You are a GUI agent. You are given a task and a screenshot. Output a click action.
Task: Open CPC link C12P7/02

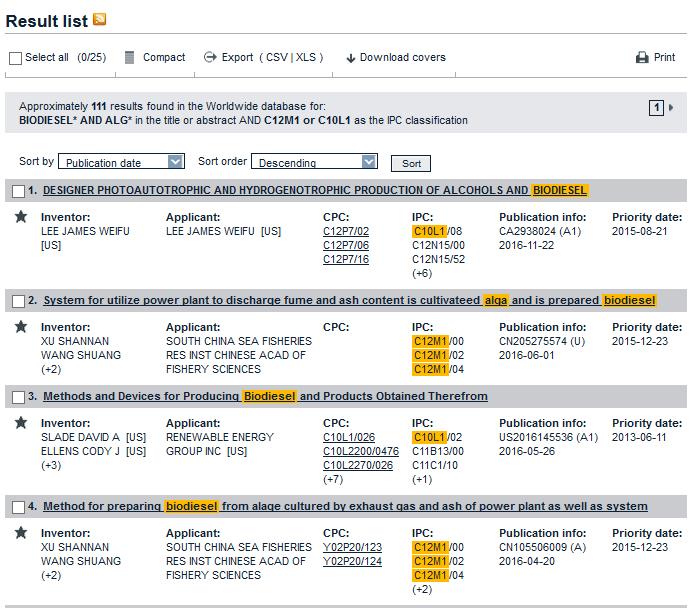[346, 231]
